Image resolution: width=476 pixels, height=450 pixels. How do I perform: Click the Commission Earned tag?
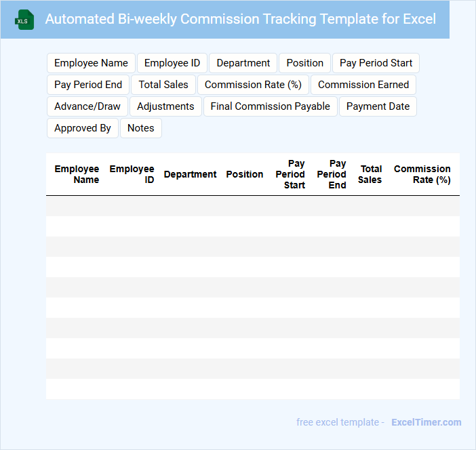point(363,85)
